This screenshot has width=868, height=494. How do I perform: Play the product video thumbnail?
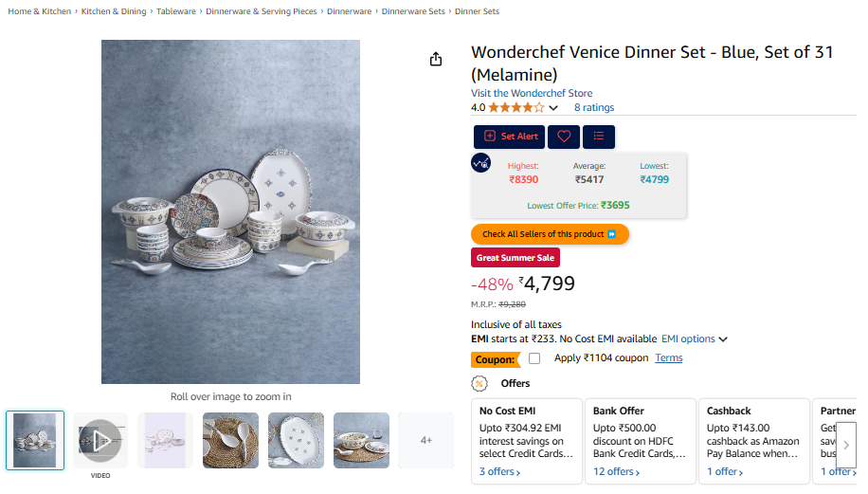(x=100, y=440)
